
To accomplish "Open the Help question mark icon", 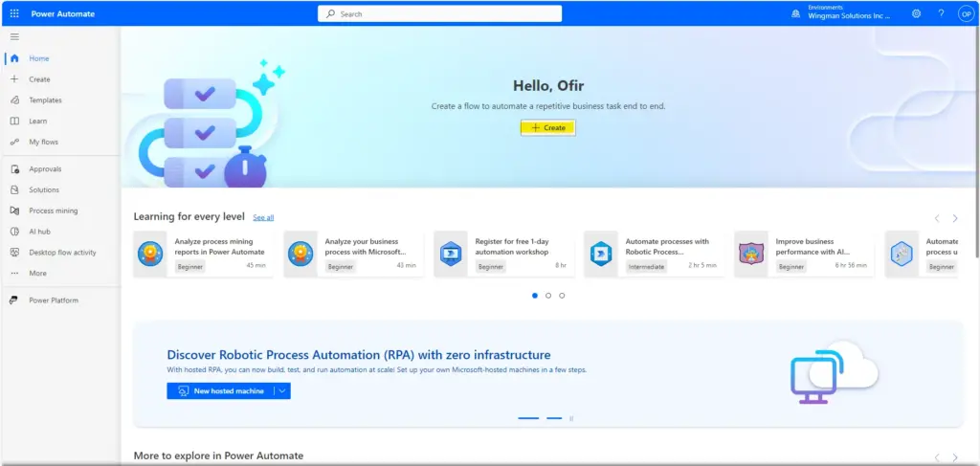I will point(942,13).
